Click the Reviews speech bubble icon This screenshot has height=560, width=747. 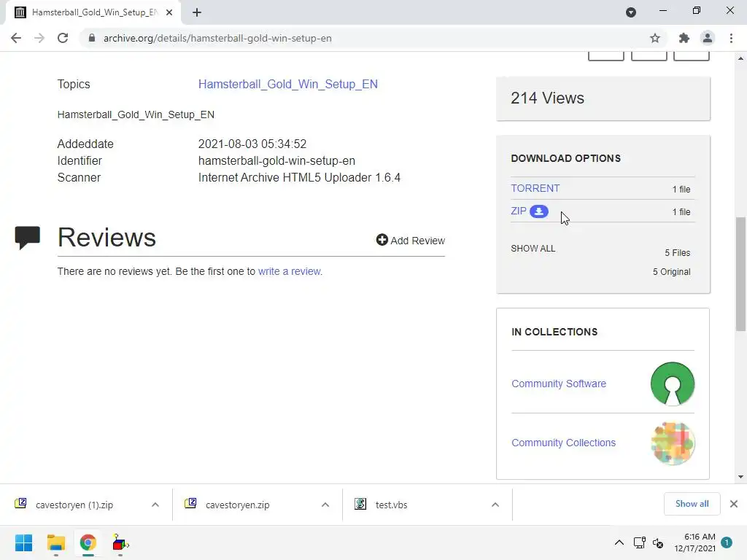coord(27,238)
